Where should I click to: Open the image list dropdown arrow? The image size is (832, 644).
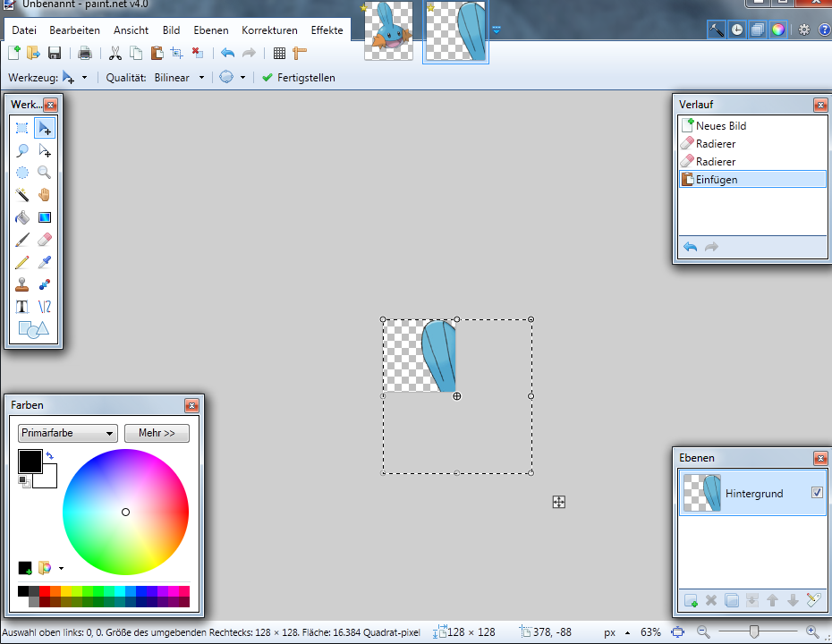pos(497,30)
